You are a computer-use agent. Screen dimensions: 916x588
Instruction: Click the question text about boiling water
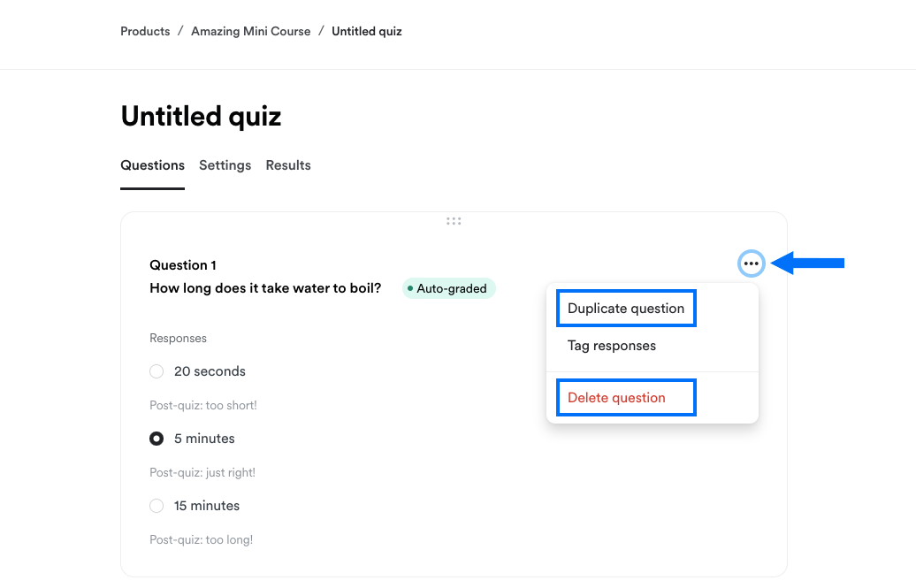pyautogui.click(x=265, y=288)
